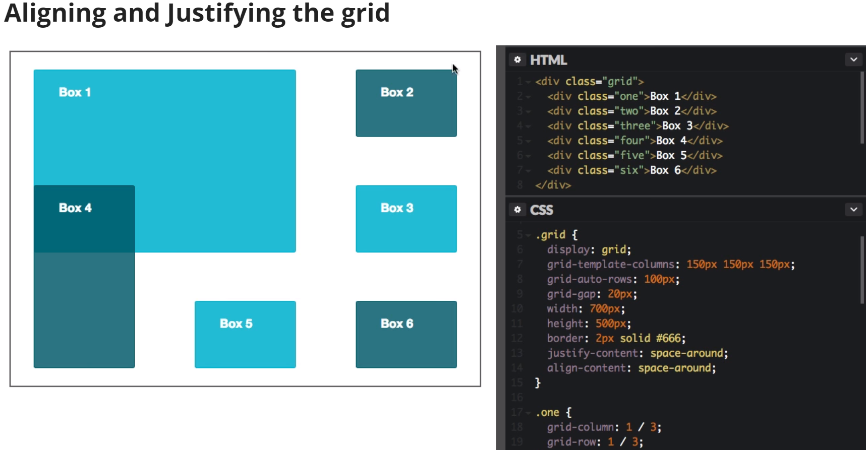
Task: Click the CSS editor vertical scrollbar
Action: coord(862,270)
